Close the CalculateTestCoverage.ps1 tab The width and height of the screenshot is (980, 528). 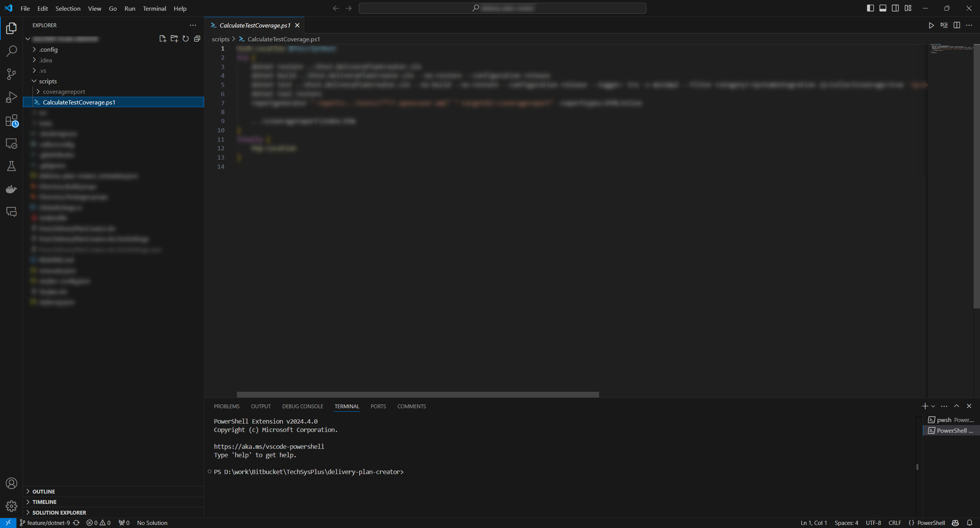[x=297, y=25]
